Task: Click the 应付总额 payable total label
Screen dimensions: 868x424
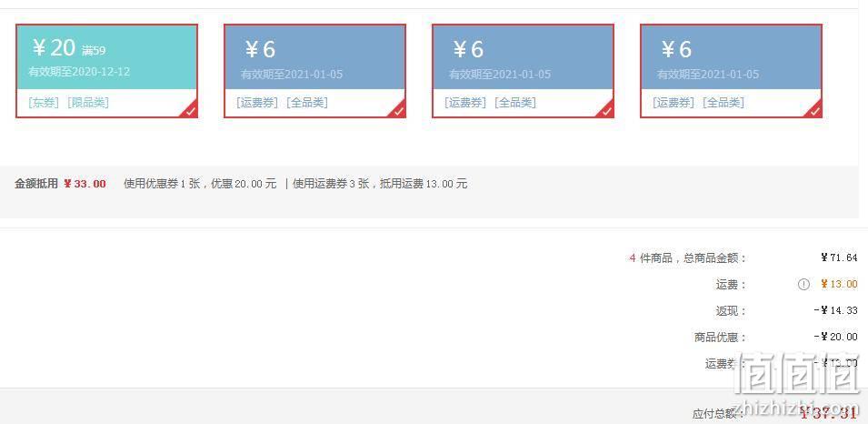Action: click(x=713, y=414)
